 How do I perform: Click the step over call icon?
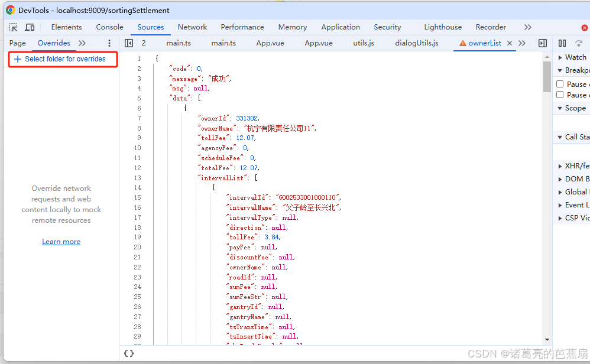point(579,43)
